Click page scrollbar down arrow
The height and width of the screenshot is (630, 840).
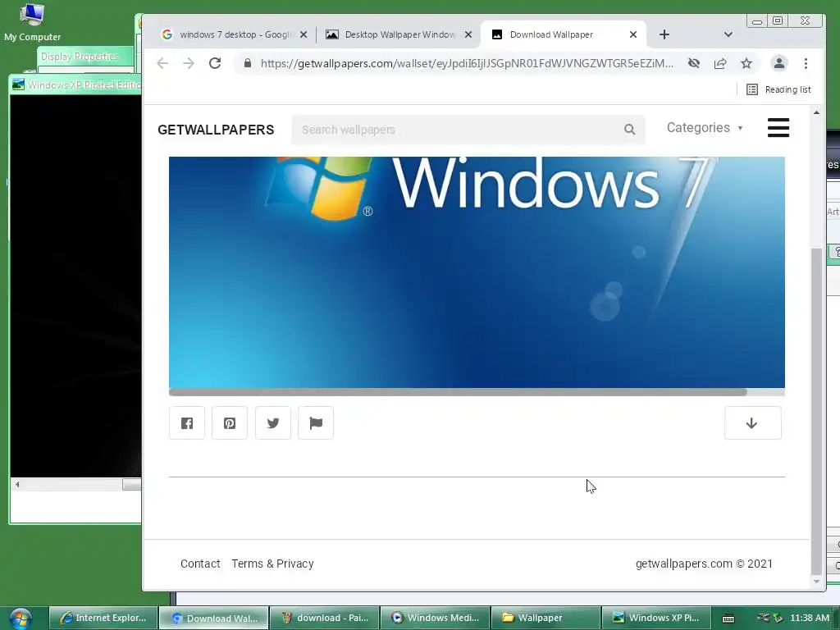click(816, 582)
